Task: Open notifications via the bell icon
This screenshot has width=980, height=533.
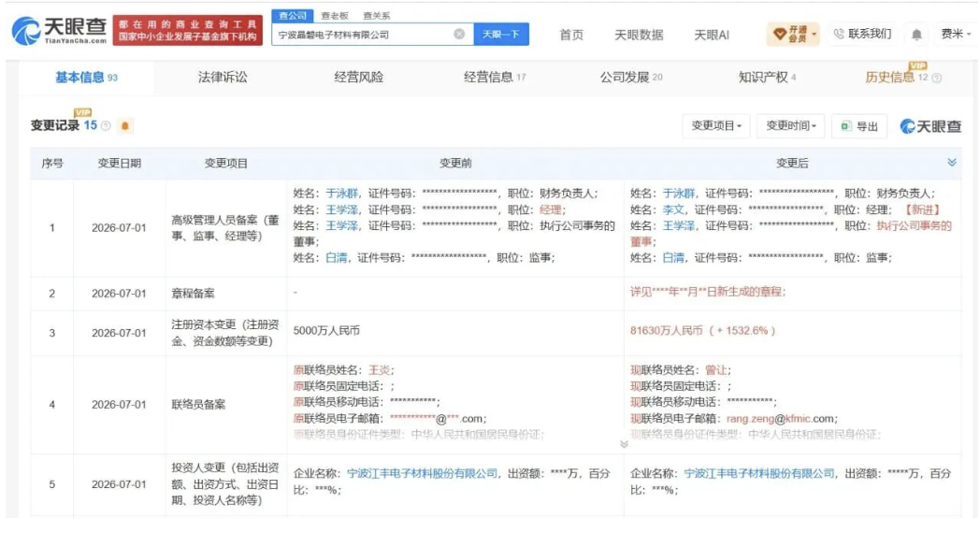Action: pos(916,35)
